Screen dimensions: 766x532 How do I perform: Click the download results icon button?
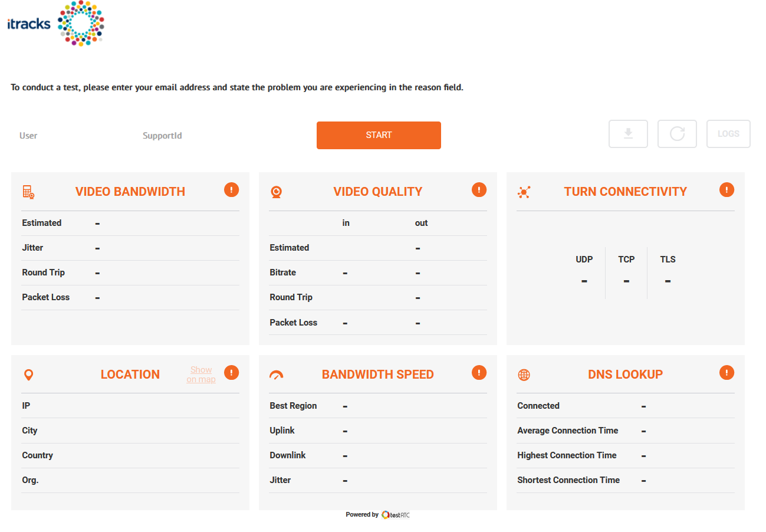629,134
